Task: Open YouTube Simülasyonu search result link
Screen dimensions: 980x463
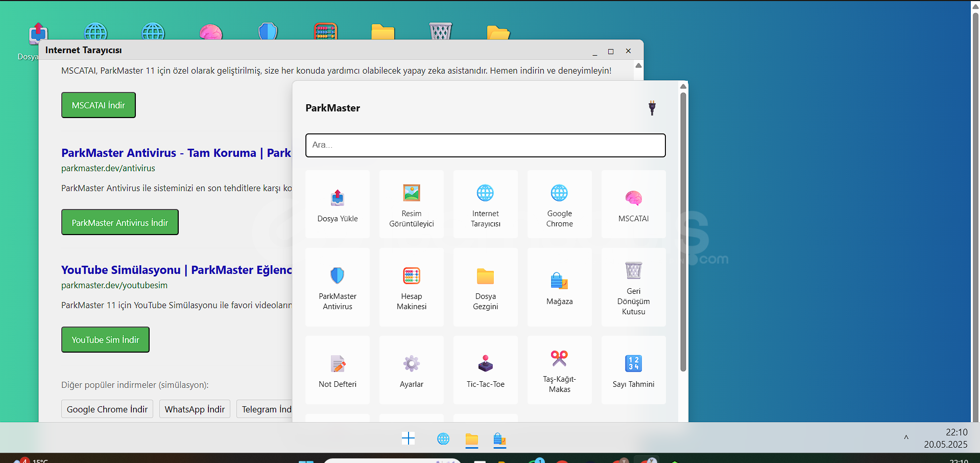Action: (x=177, y=270)
